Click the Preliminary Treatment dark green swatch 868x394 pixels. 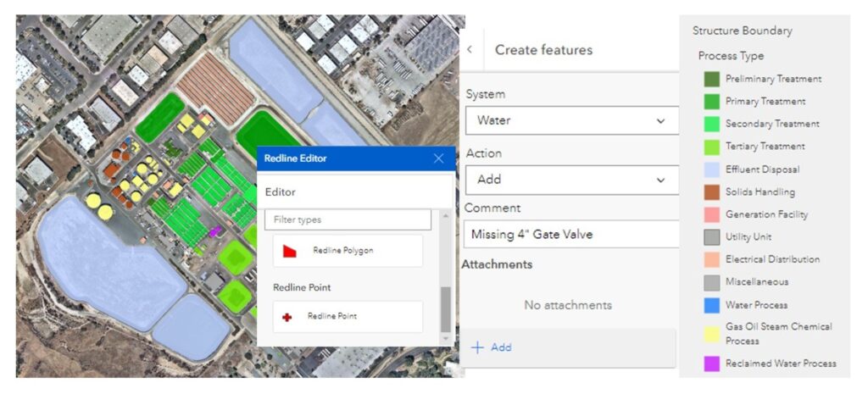click(x=712, y=79)
